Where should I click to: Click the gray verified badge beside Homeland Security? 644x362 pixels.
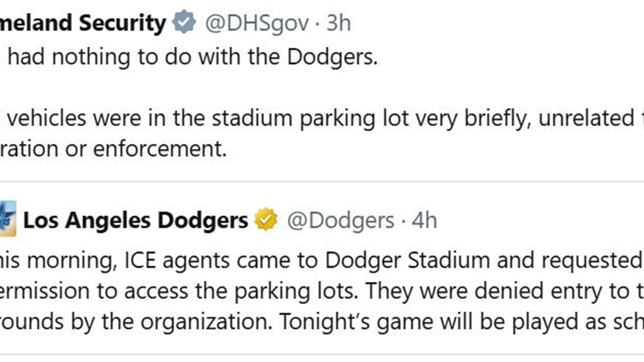point(184,23)
